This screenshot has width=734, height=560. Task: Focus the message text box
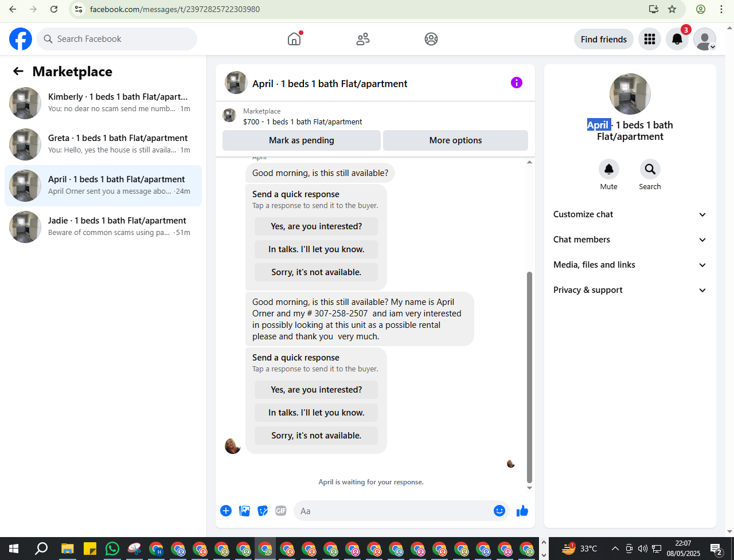pyautogui.click(x=392, y=511)
